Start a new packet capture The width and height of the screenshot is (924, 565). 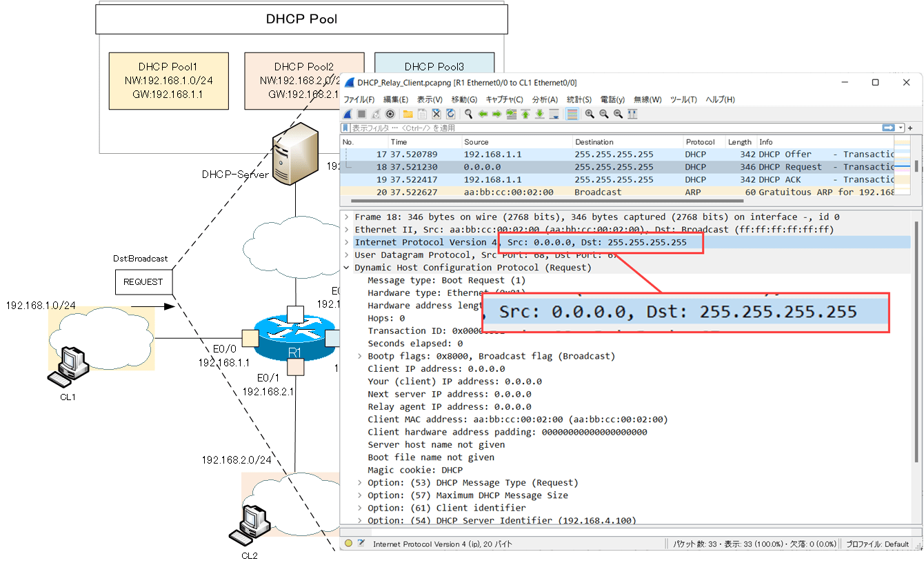[x=347, y=115]
